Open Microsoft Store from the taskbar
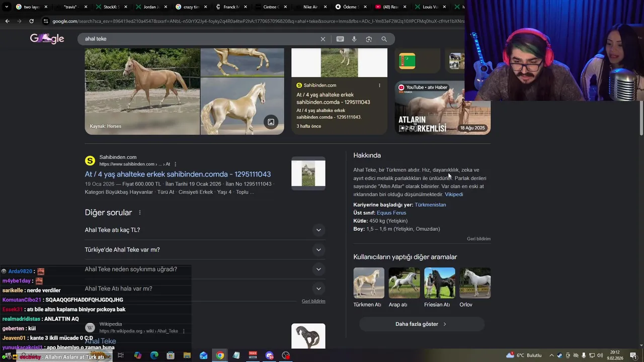The height and width of the screenshot is (362, 644). [x=171, y=355]
